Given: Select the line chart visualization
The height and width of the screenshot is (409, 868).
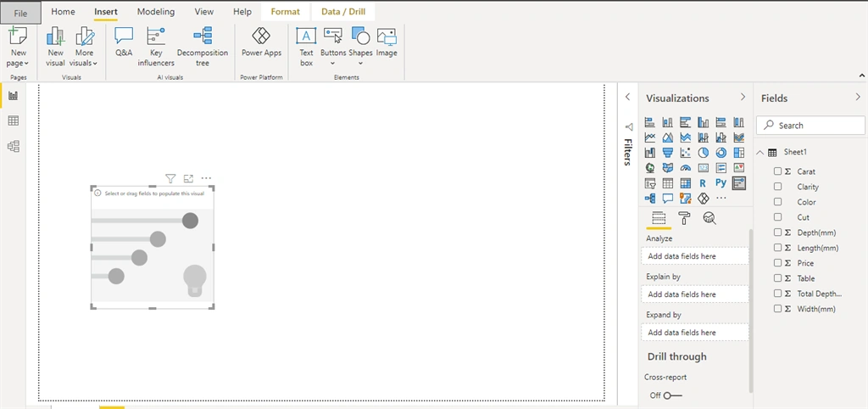Looking at the screenshot, I should 650,137.
